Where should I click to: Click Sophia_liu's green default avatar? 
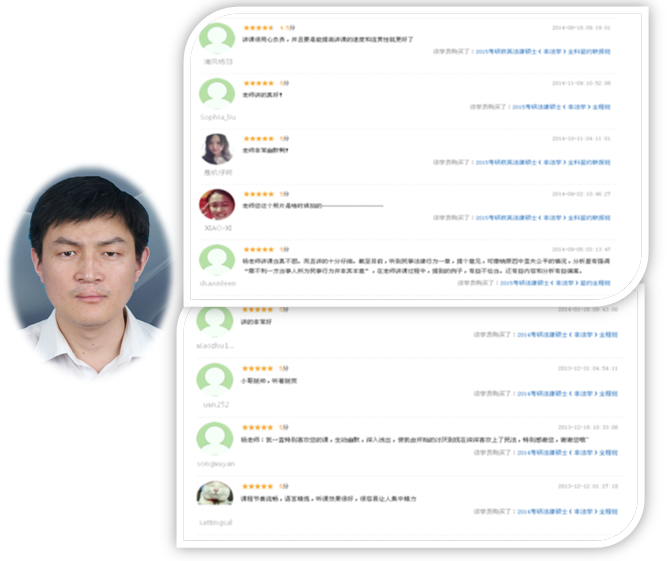click(217, 94)
